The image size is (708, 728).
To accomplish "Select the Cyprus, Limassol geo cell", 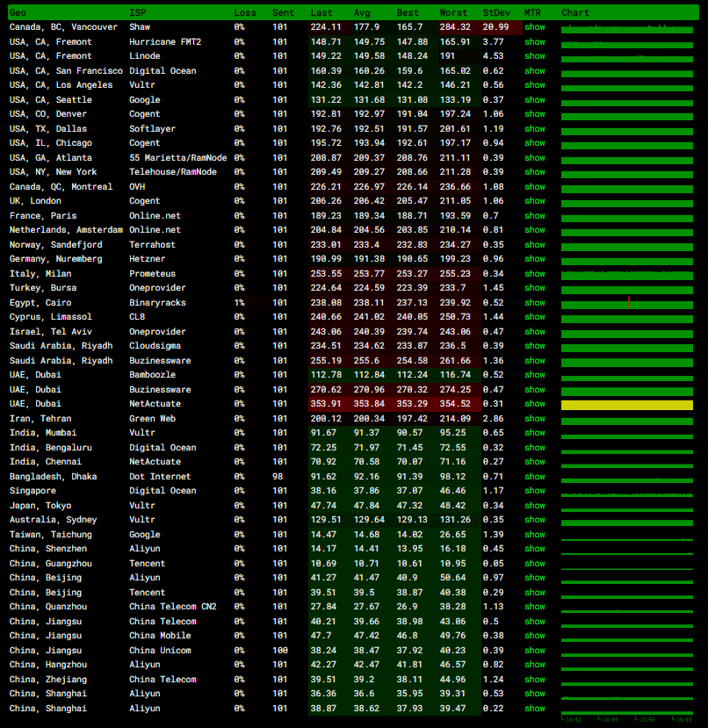I will 51,317.
